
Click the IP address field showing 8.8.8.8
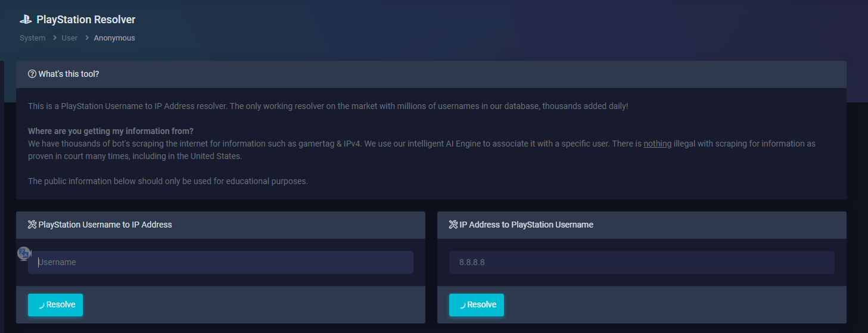pos(642,262)
